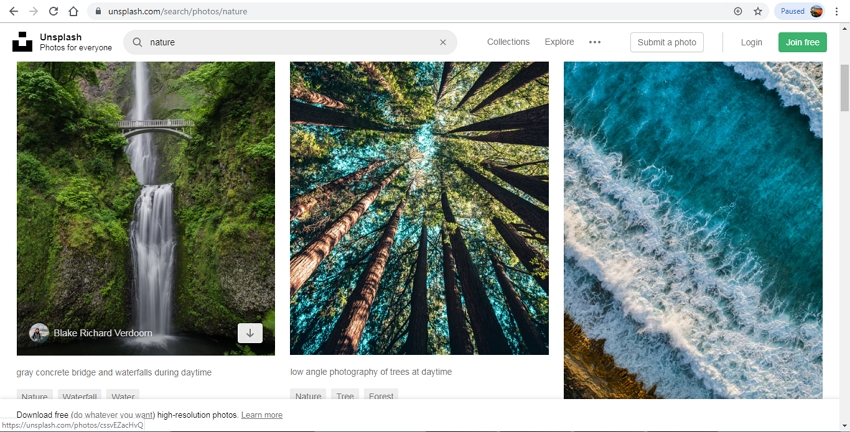Open Blake Richard Verdoorn's profile avatar
This screenshot has width=850, height=432.
39,333
